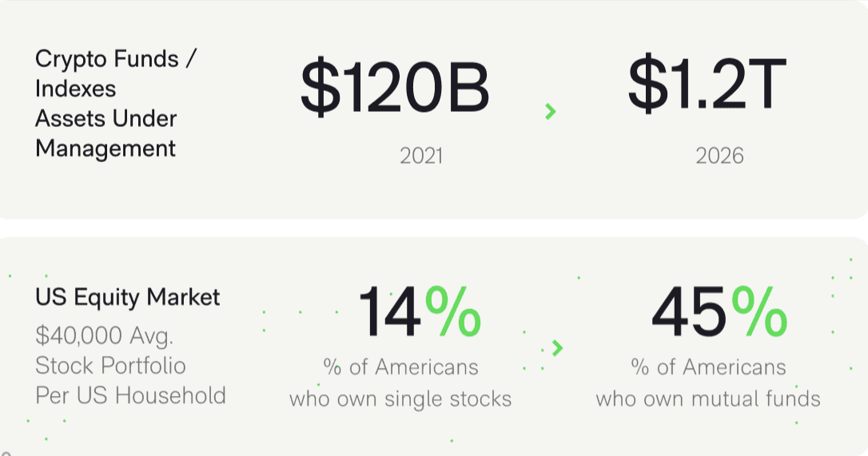Click the green chevron between $120B and $1.2T
This screenshot has width=868, height=456.
click(550, 111)
